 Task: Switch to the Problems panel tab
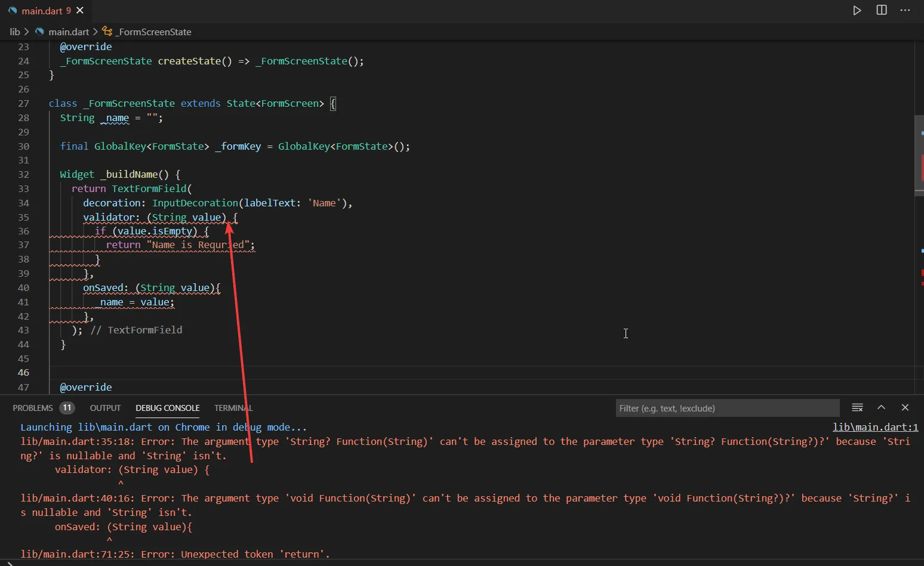33,408
